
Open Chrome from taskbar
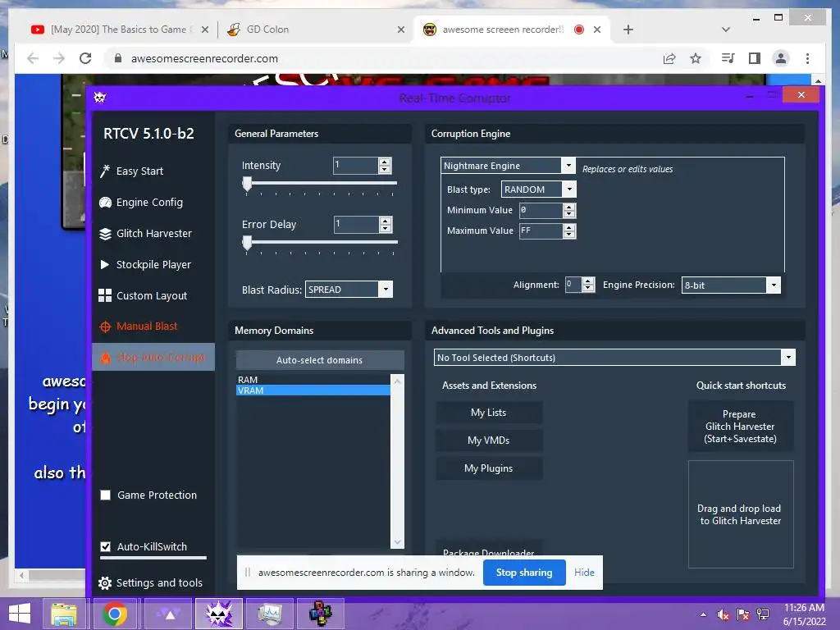point(115,614)
